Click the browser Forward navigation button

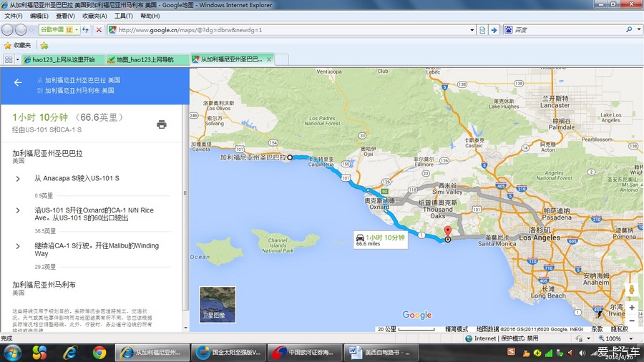point(21,30)
